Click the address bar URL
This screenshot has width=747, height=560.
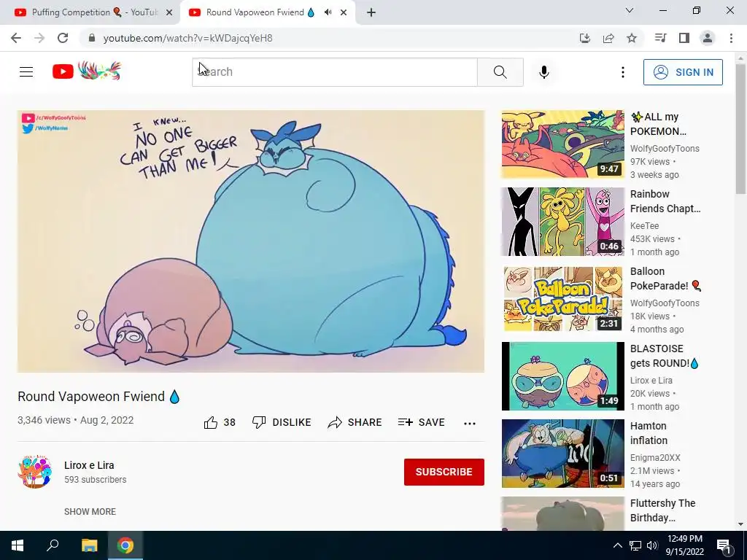coord(187,38)
